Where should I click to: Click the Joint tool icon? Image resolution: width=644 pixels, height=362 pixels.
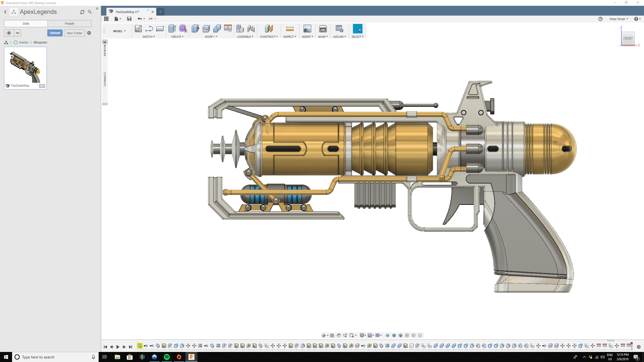pos(251,29)
